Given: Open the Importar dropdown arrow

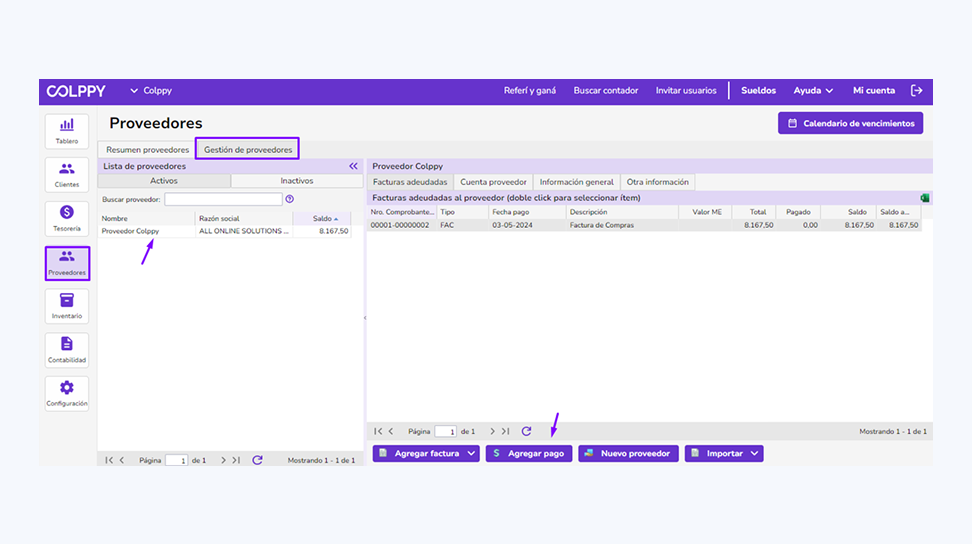Looking at the screenshot, I should (x=754, y=454).
